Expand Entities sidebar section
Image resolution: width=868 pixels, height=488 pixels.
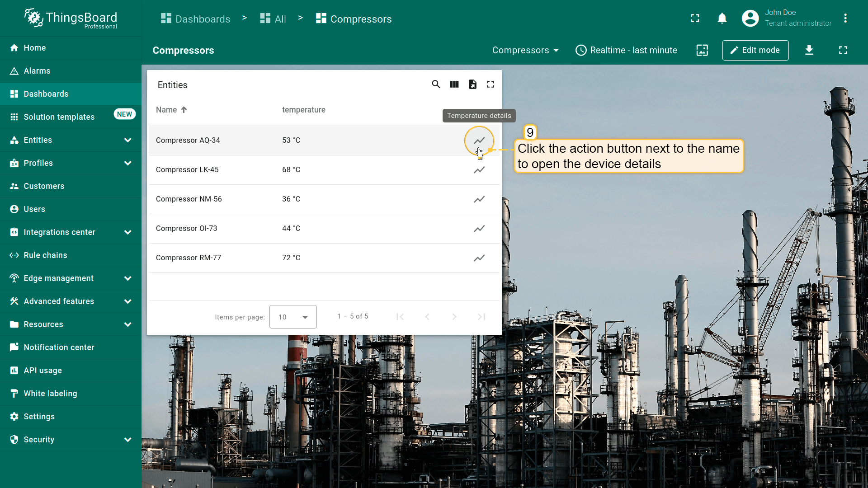127,140
